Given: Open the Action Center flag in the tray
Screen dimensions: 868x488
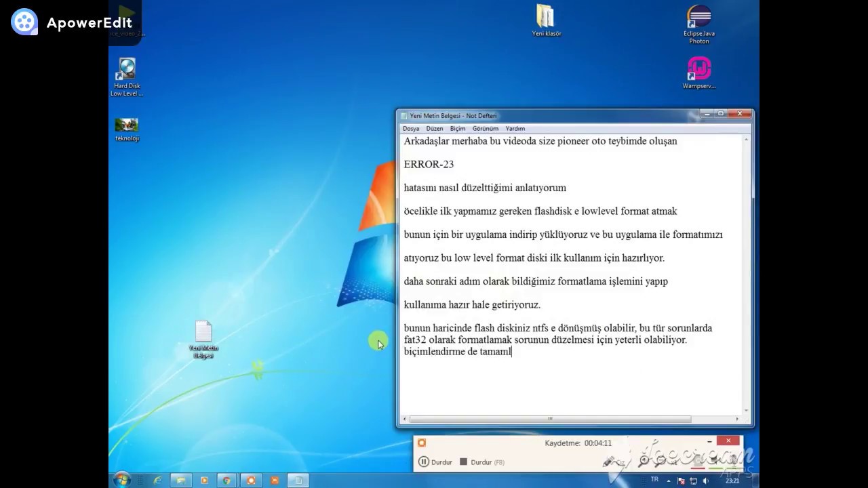Looking at the screenshot, I should point(682,481).
